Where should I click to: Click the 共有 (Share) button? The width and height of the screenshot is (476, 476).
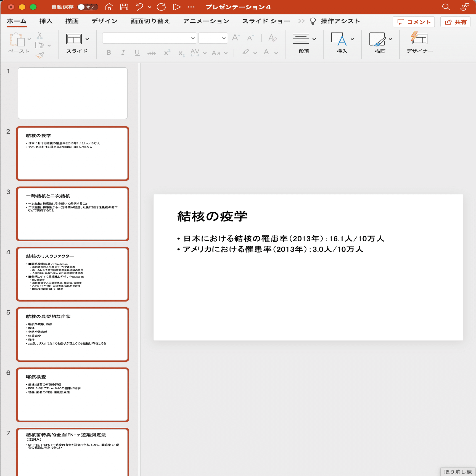pyautogui.click(x=456, y=22)
